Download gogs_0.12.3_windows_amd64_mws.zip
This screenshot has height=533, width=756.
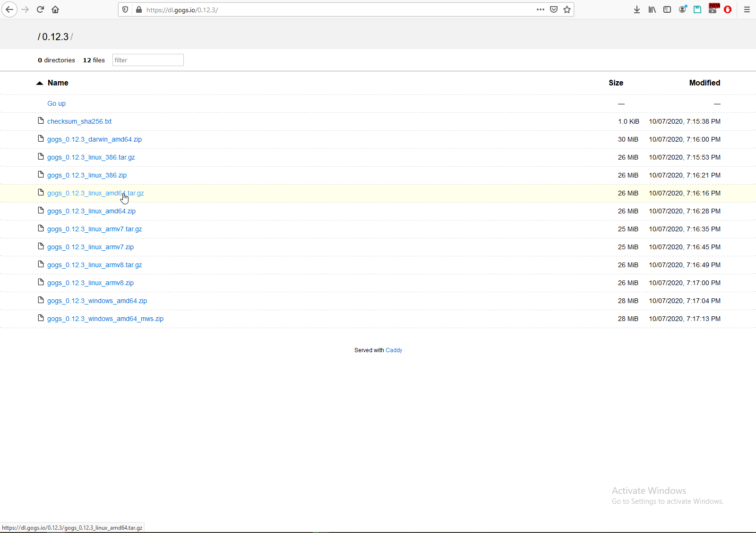(x=105, y=319)
